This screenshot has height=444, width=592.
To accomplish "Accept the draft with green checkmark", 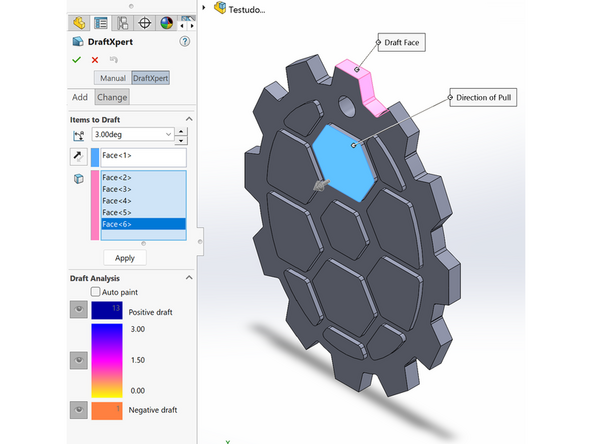I will (77, 60).
